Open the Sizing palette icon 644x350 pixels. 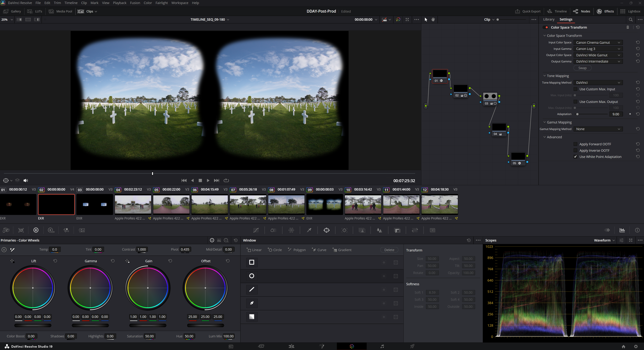click(x=415, y=230)
